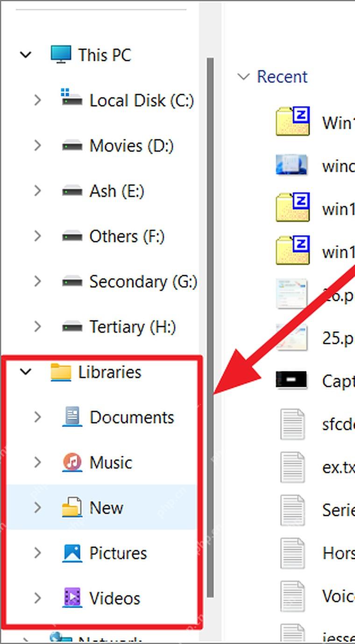Collapse the This PC tree node
355x644 pixels.
[x=26, y=55]
